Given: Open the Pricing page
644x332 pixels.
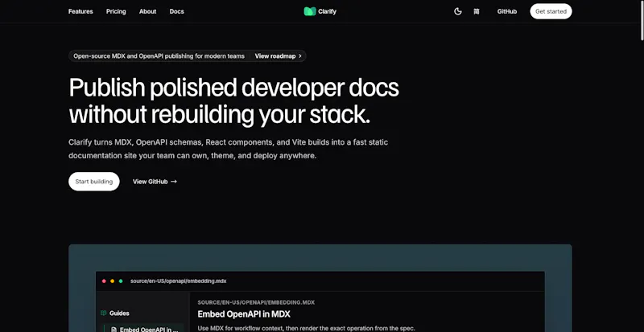Looking at the screenshot, I should click(x=116, y=11).
